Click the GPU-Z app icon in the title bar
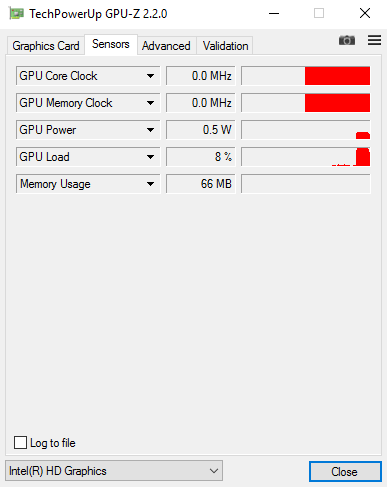 [16, 14]
